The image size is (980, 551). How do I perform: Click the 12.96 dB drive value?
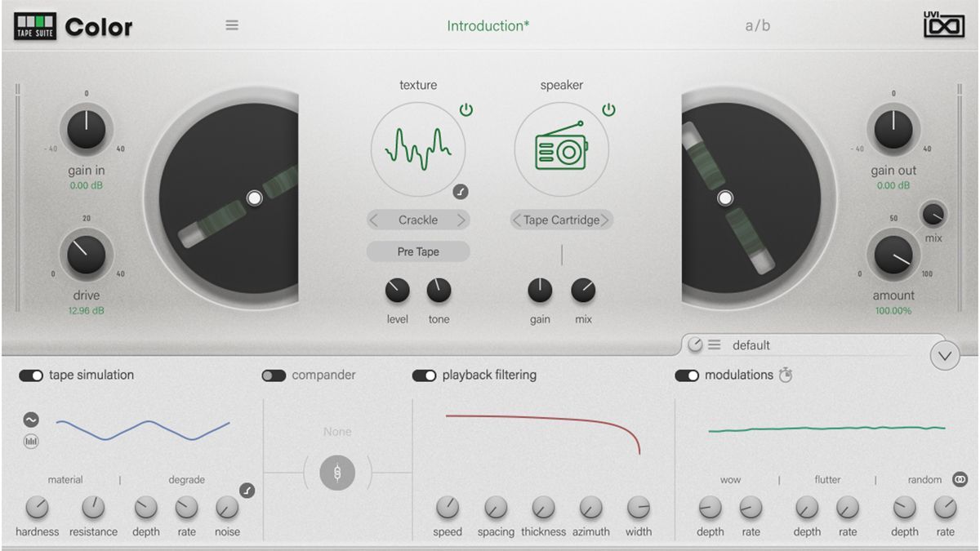point(87,311)
